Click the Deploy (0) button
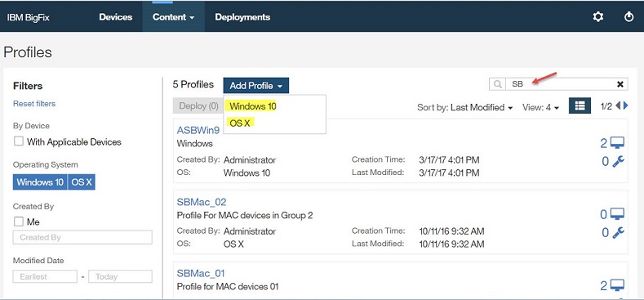 (198, 105)
